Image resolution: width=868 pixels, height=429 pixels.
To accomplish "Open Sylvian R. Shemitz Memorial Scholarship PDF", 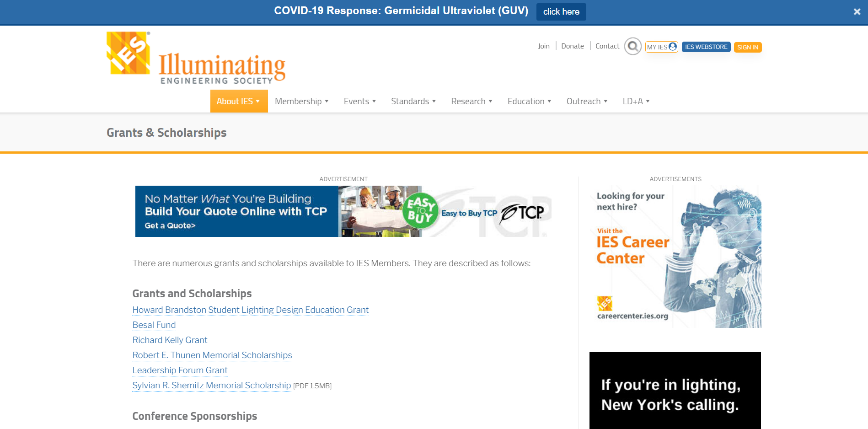I will (x=211, y=386).
